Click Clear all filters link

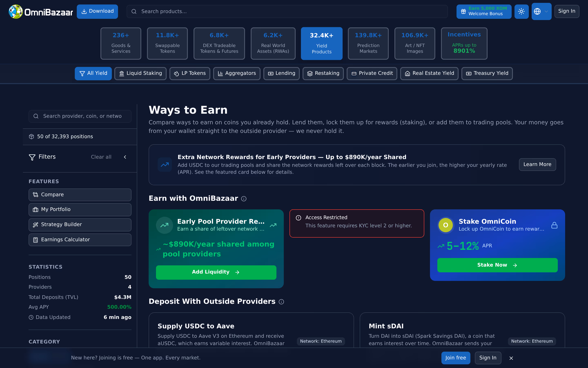[101, 157]
